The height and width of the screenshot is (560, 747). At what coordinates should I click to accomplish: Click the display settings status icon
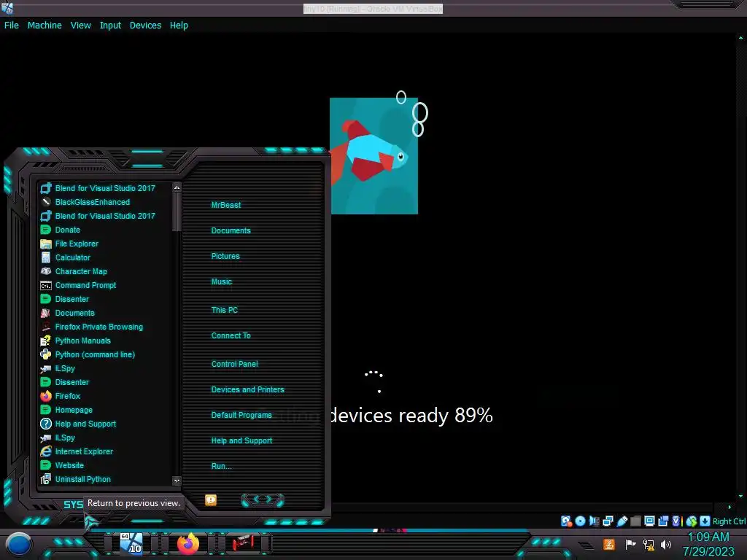[649, 521]
